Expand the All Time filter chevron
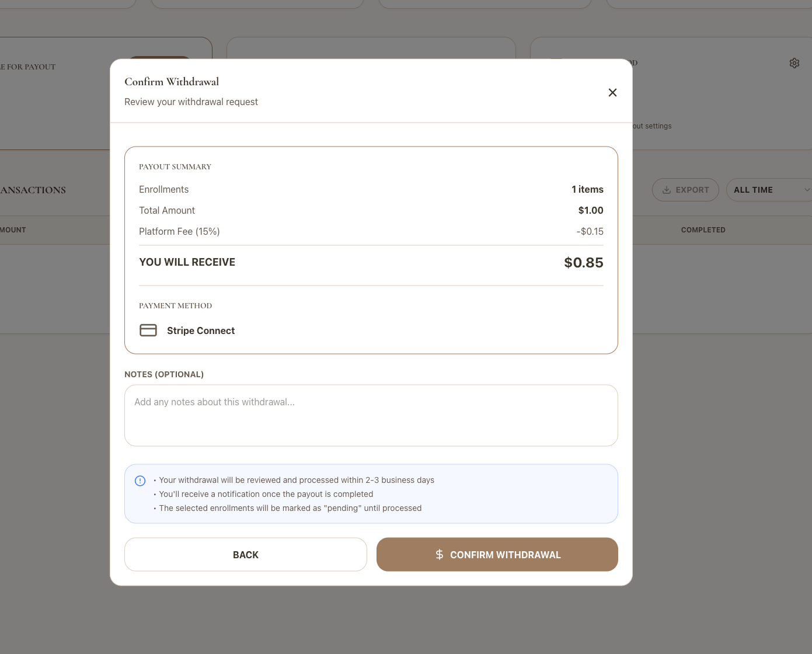The width and height of the screenshot is (812, 654). click(x=807, y=190)
